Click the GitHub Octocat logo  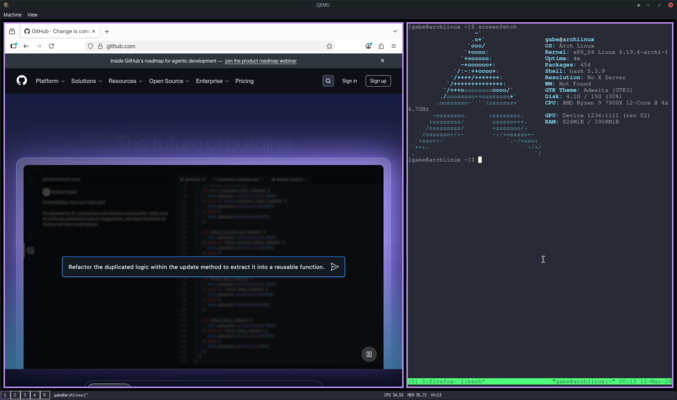(22, 80)
